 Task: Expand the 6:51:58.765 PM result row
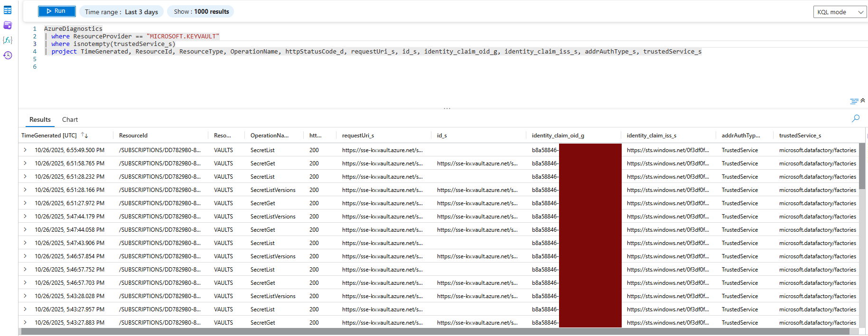25,163
